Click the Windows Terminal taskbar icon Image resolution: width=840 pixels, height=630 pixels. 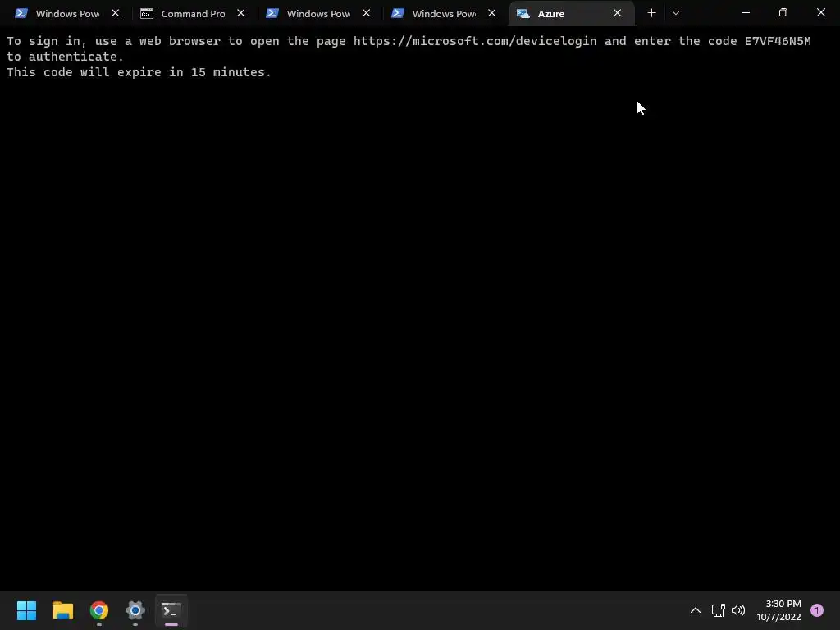(171, 610)
